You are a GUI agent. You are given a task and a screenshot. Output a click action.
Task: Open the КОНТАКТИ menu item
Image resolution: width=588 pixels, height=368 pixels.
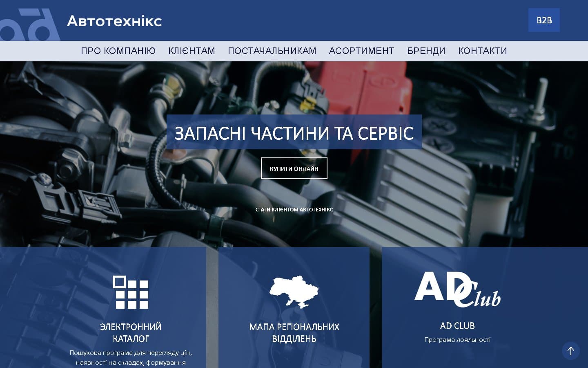(x=482, y=51)
